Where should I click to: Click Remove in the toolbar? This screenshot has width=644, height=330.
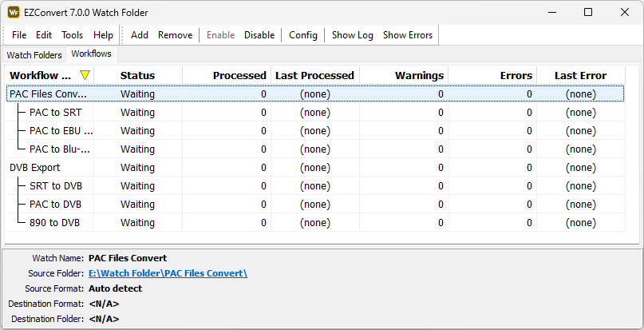[175, 35]
